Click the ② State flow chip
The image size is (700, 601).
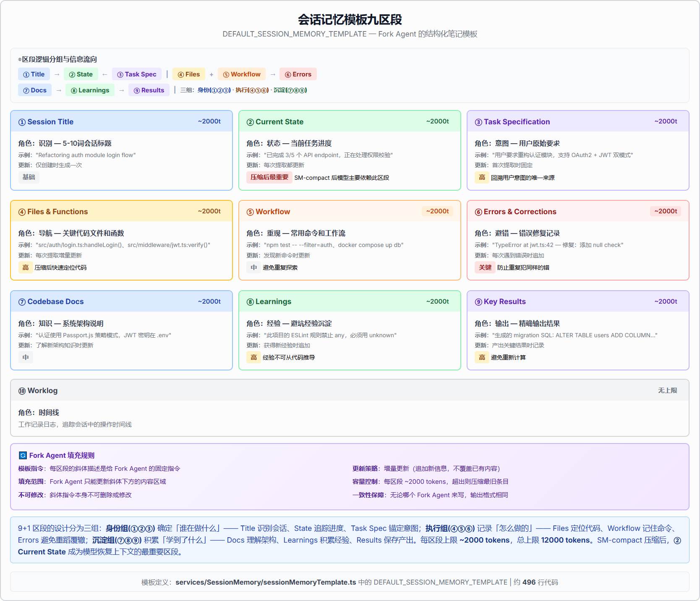pos(81,74)
